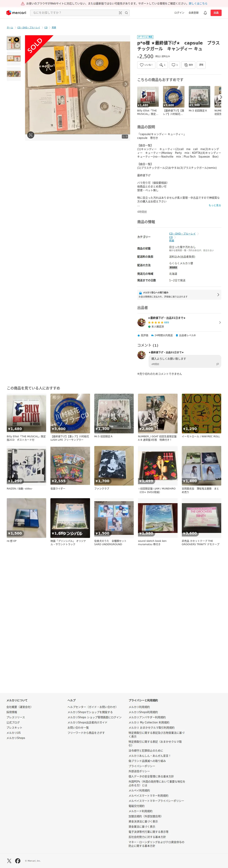Click the image search camera icon

click(120, 13)
